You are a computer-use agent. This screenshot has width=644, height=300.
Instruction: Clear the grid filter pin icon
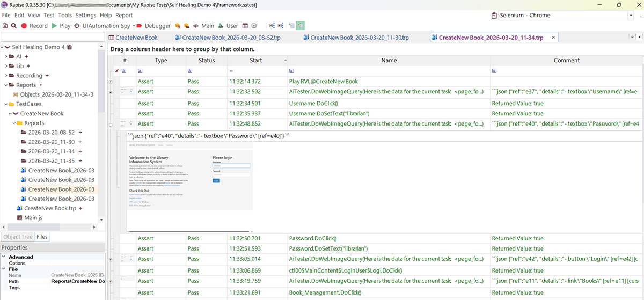[117, 71]
